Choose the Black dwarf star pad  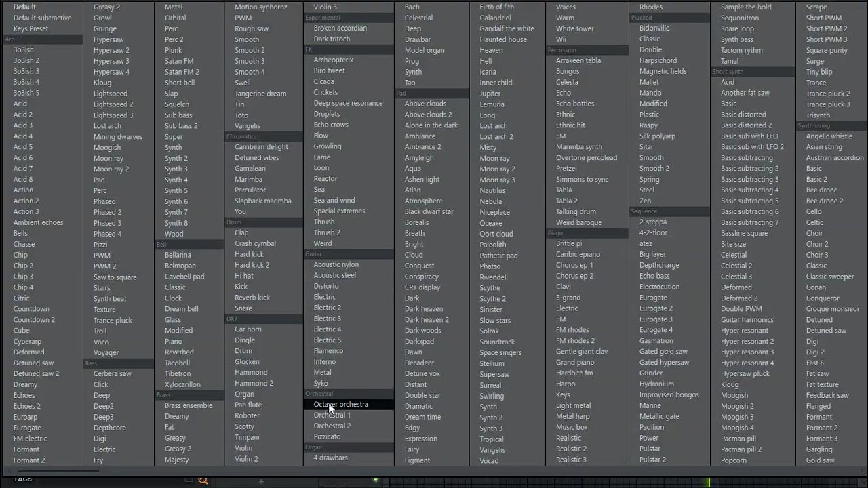tap(429, 211)
